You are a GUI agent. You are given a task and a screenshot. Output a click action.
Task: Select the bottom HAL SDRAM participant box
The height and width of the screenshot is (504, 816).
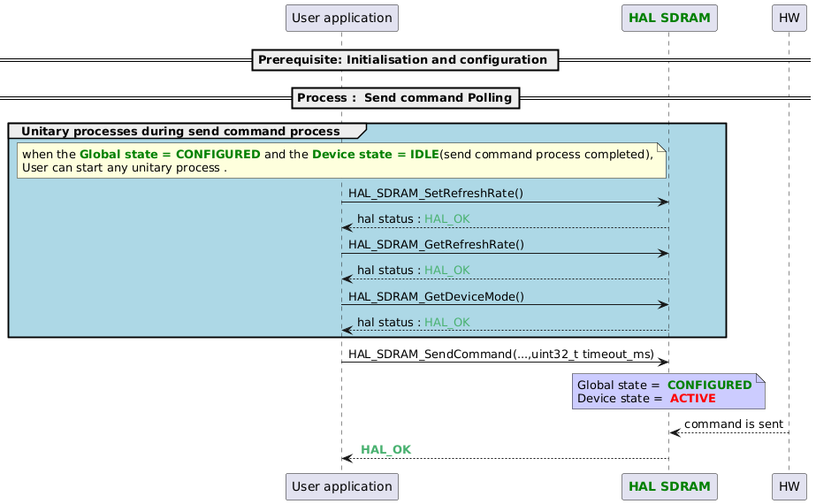669,487
